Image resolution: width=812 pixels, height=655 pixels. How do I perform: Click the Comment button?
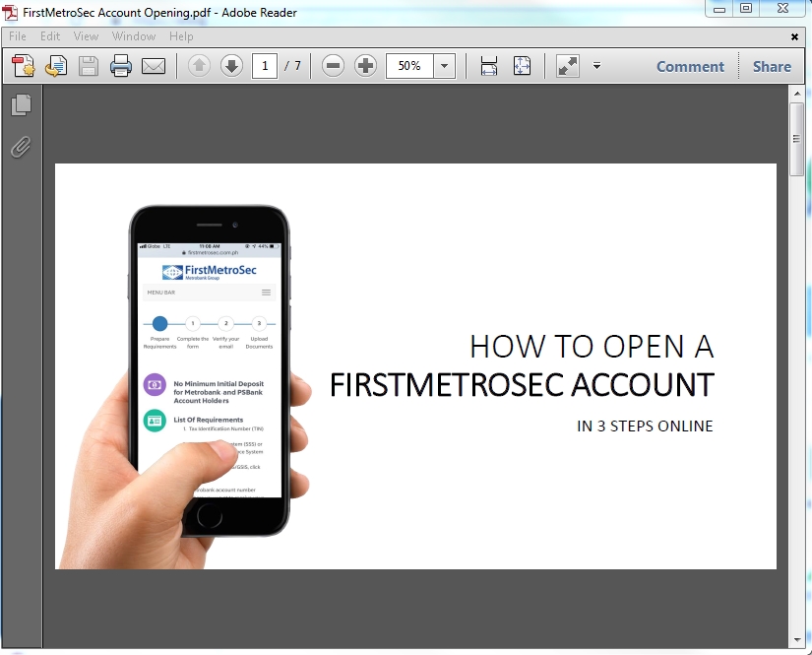689,66
